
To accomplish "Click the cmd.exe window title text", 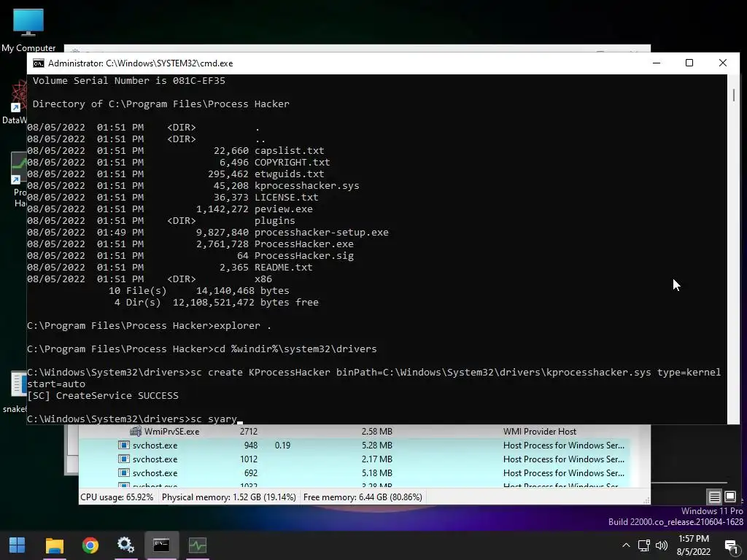I will click(141, 63).
